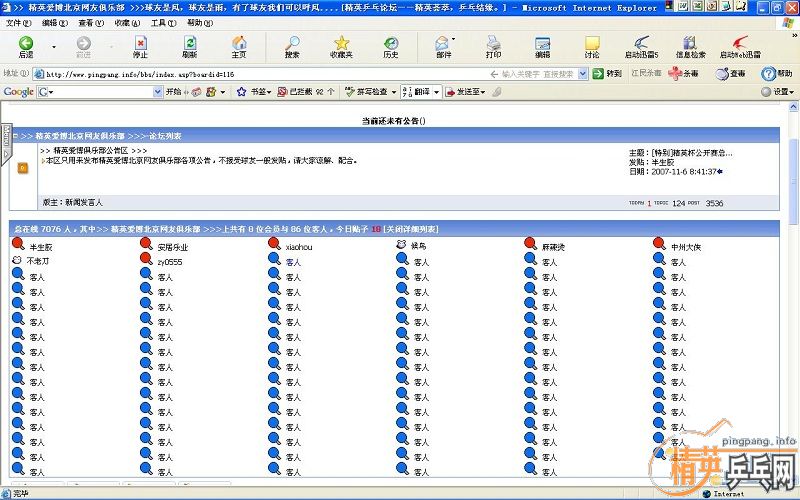
Task: Open the Google search box dropdown
Action: coord(158,92)
